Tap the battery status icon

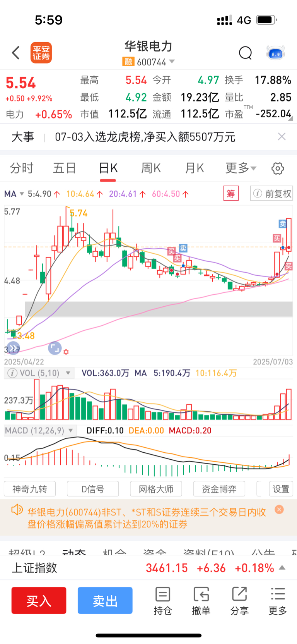[266, 20]
